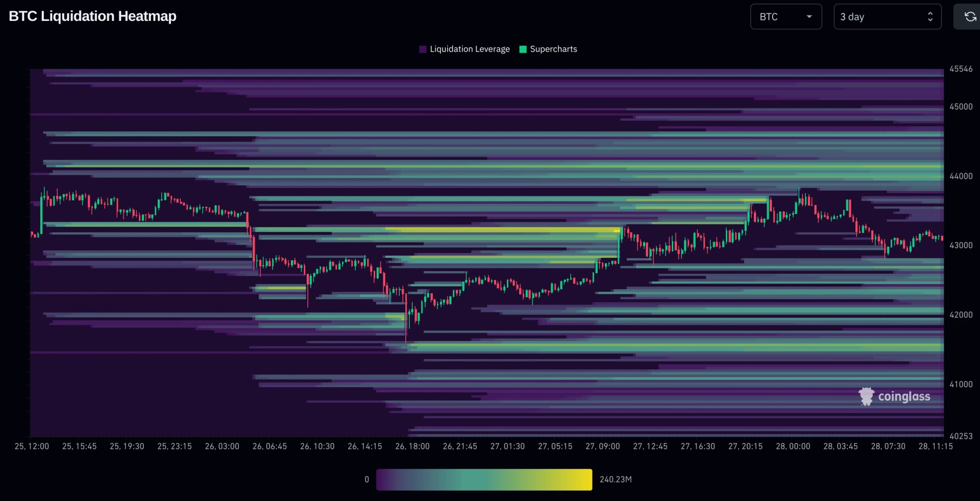Open the 3 day timeframe dropdown
Viewport: 980px width, 501px height.
click(x=888, y=17)
